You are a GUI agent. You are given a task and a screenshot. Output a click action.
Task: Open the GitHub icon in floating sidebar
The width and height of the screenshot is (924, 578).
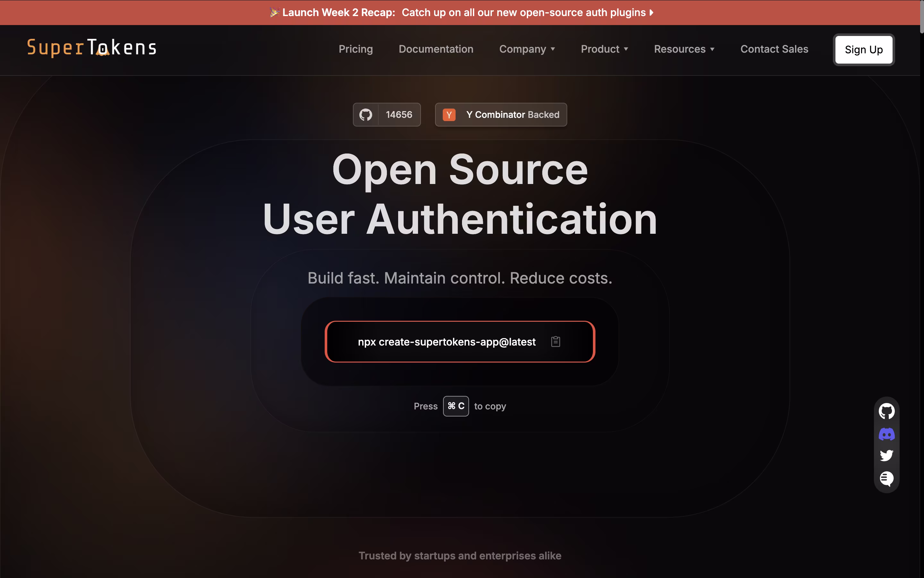click(886, 411)
